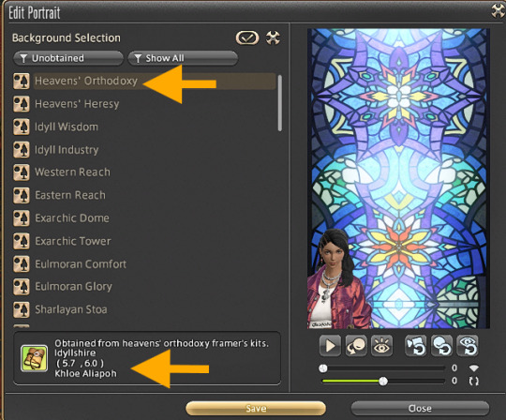This screenshot has height=420, width=506.
Task: Click the Western Reach row icon
Action: coord(22,172)
